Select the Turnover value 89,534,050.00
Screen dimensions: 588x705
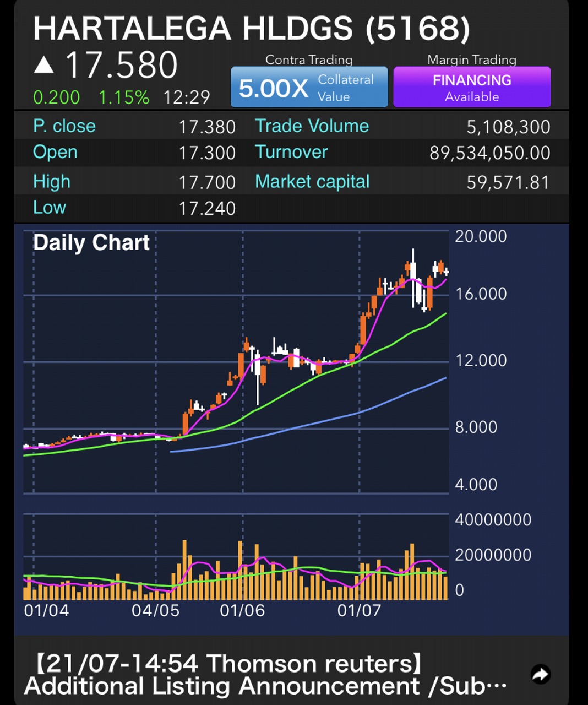click(489, 153)
